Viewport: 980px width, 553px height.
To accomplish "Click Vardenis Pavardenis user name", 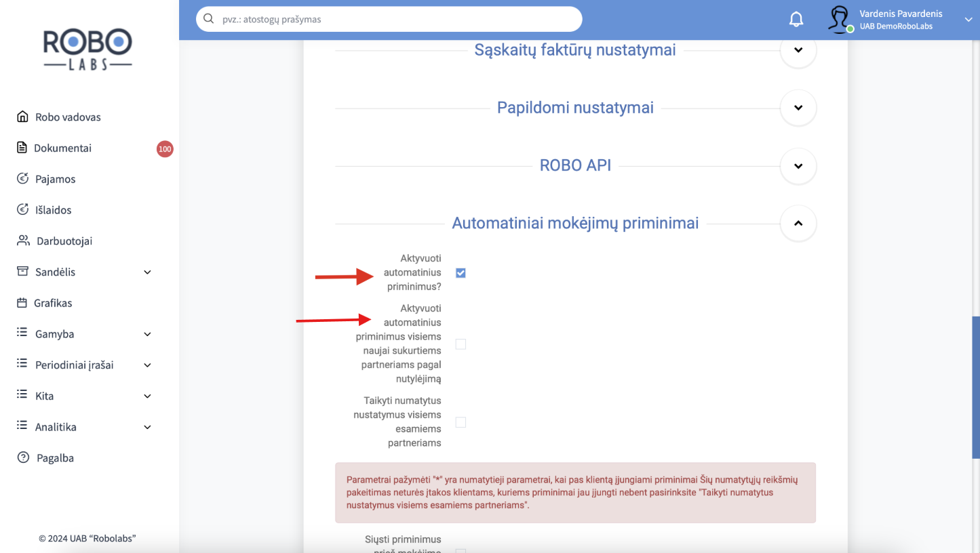I will (901, 14).
